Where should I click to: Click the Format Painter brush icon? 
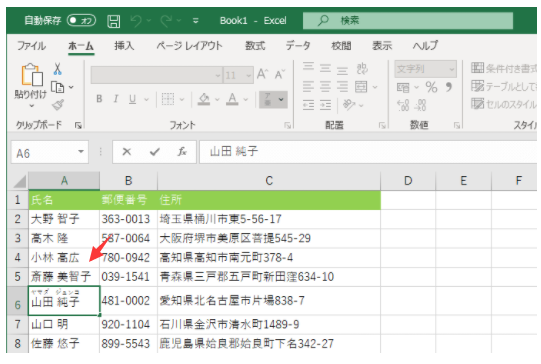(x=58, y=105)
